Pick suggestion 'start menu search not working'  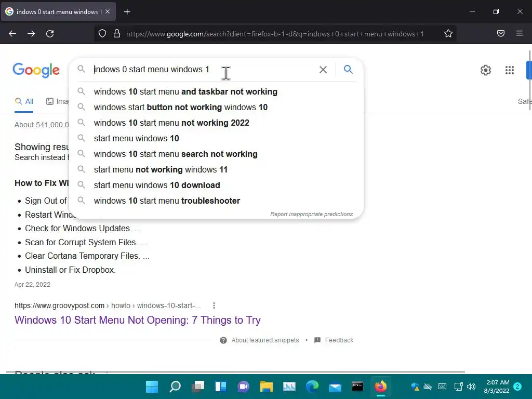click(x=216, y=154)
